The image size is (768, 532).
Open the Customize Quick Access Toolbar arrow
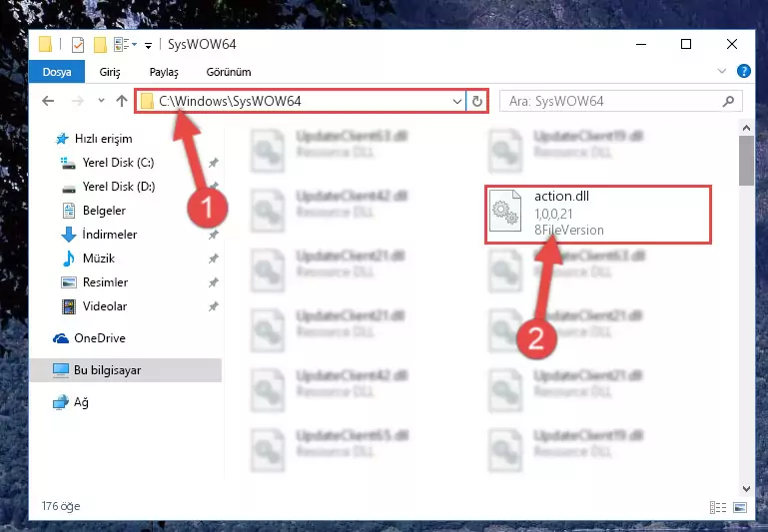pyautogui.click(x=148, y=46)
